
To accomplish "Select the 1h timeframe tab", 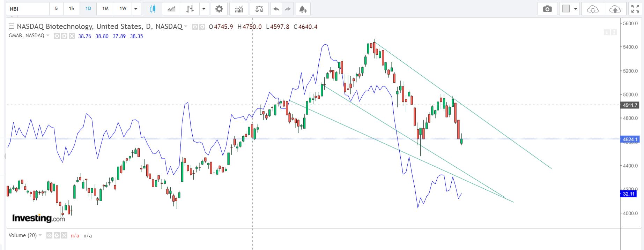I will 72,9.
